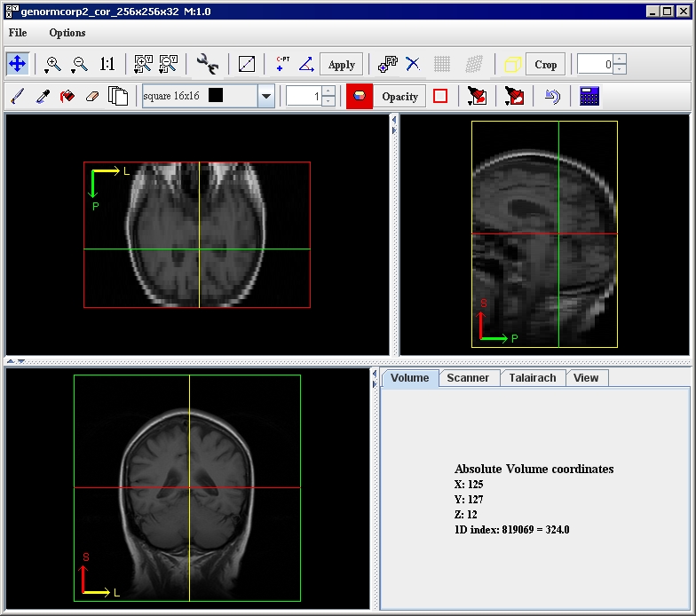Select the paint bucket fill tool
The height and width of the screenshot is (616, 696).
tap(67, 96)
